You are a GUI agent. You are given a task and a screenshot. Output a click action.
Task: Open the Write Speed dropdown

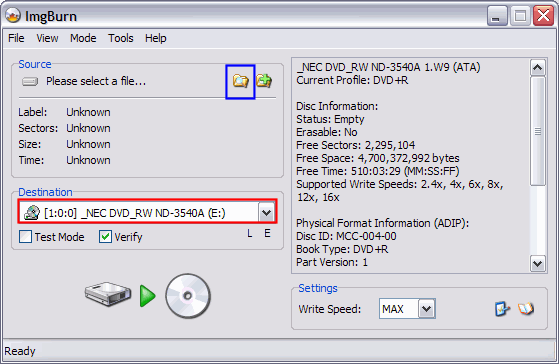(426, 309)
